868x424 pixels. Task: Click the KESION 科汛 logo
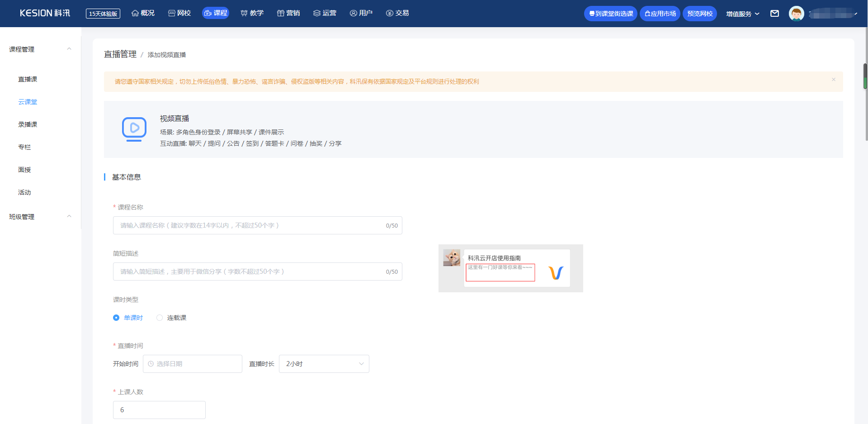click(x=45, y=13)
